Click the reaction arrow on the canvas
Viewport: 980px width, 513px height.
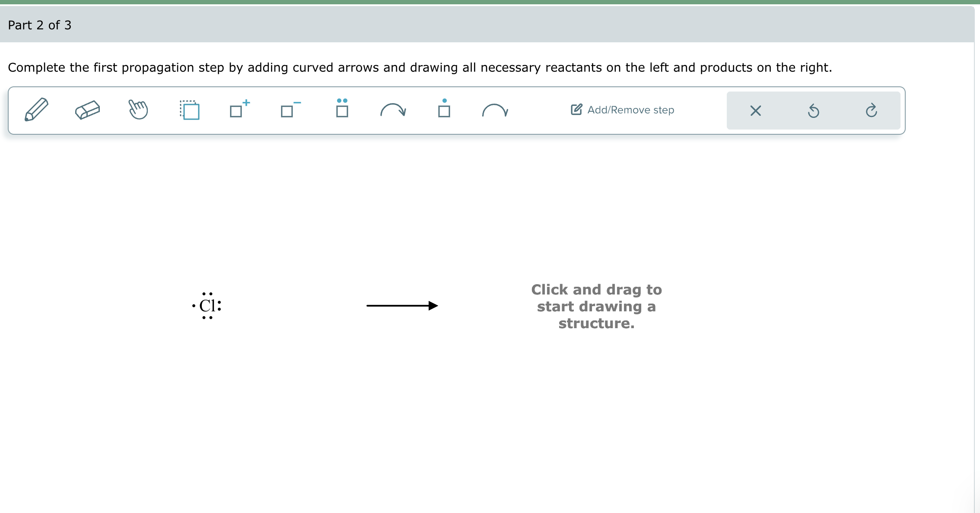pyautogui.click(x=402, y=306)
